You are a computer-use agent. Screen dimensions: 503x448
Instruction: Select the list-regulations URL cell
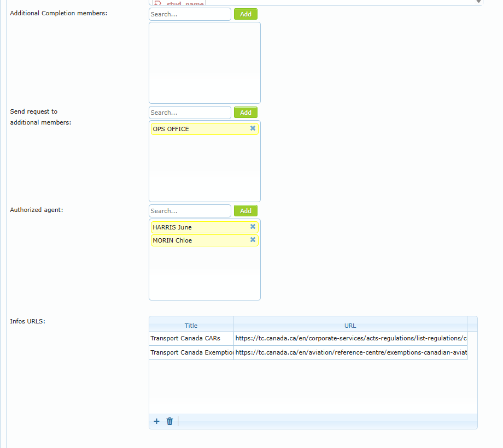point(350,338)
